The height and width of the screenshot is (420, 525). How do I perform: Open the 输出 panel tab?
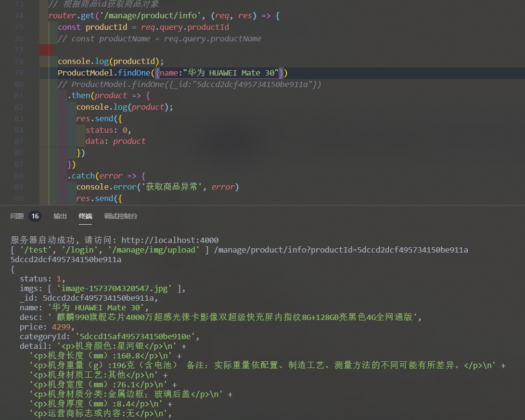tap(60, 216)
